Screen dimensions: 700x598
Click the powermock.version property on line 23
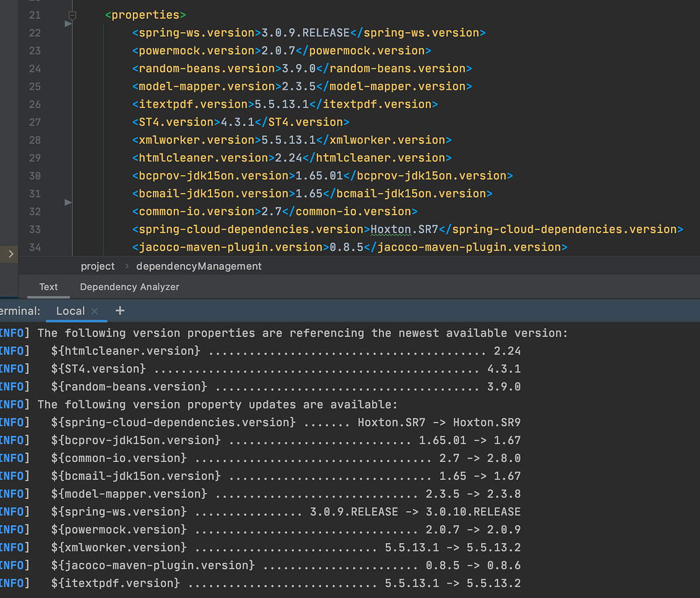[192, 50]
